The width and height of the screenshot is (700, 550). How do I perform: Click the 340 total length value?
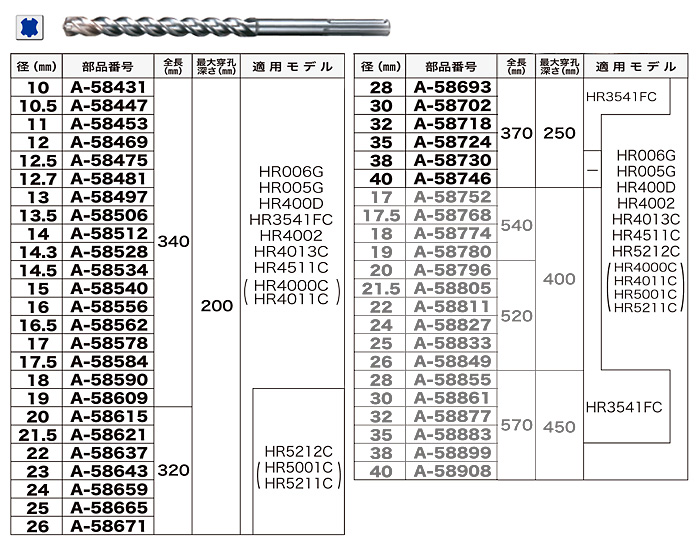[x=174, y=242]
